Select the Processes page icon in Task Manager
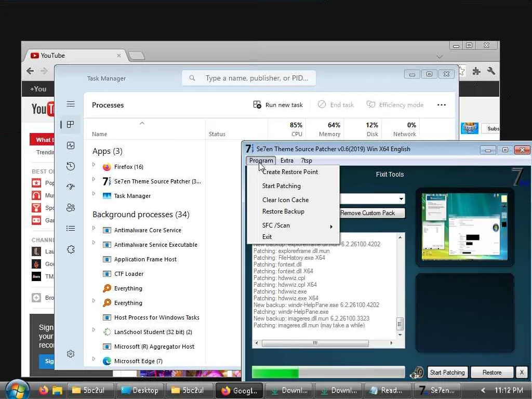Viewport: 532px width, 399px height. tap(71, 125)
